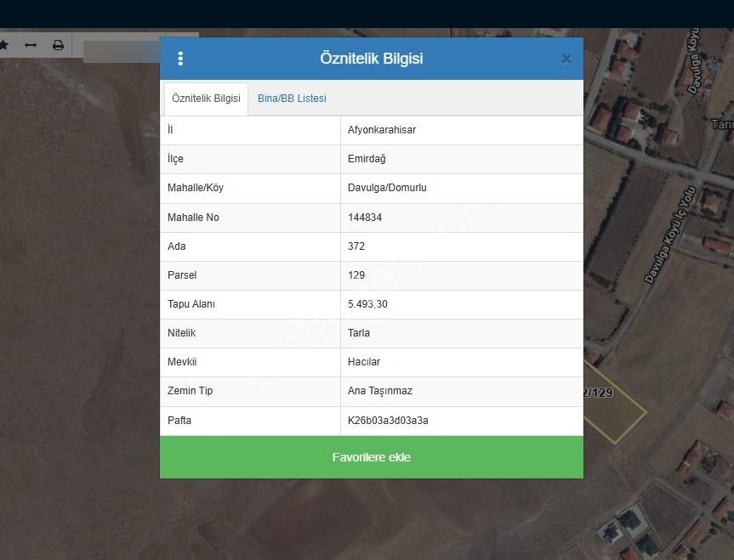This screenshot has height=560, width=734.
Task: Switch to the Bina/BB Listesi tab
Action: 292,99
